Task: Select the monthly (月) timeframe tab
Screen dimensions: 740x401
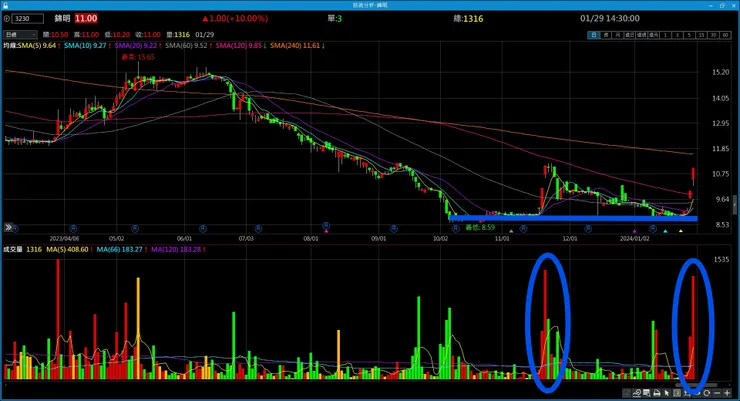Action: [x=617, y=35]
